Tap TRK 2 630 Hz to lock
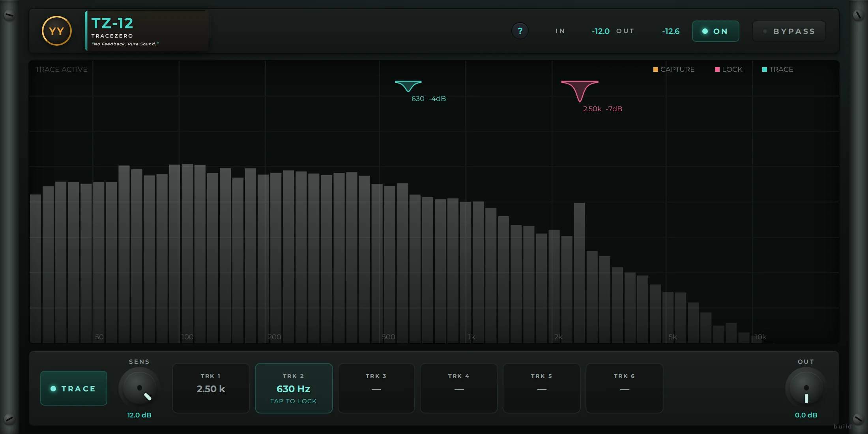The height and width of the screenshot is (434, 868). coord(294,388)
